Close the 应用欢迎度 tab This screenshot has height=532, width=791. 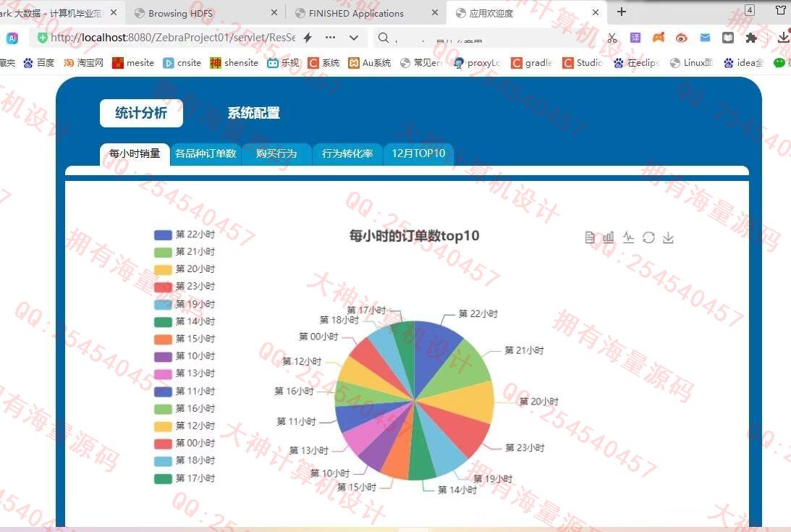[x=596, y=12]
